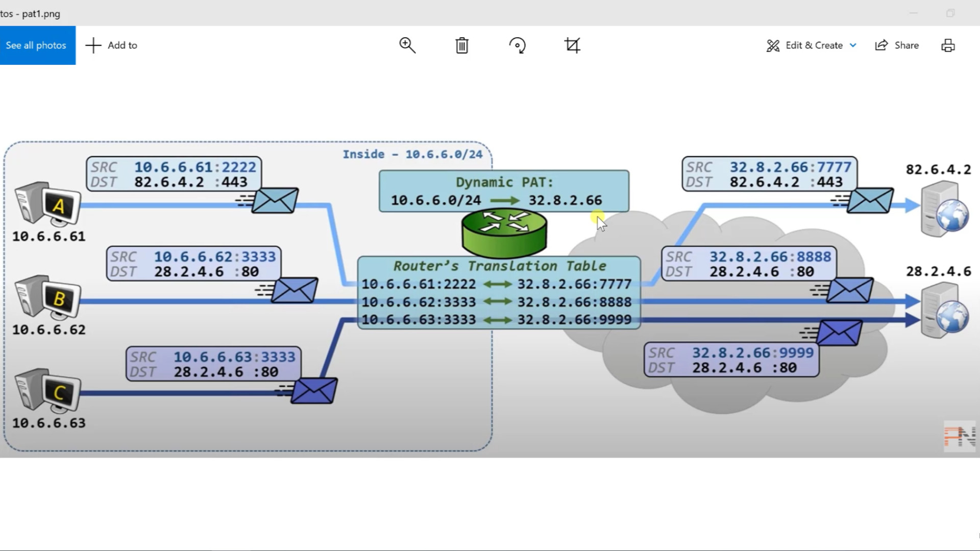The height and width of the screenshot is (551, 980).
Task: Click the Share arrow icon
Action: (881, 45)
